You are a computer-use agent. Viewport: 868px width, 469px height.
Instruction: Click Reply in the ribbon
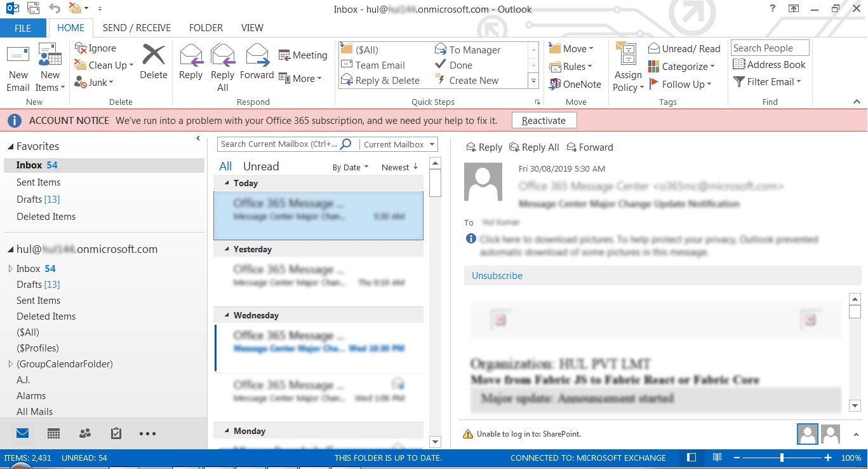(190, 62)
